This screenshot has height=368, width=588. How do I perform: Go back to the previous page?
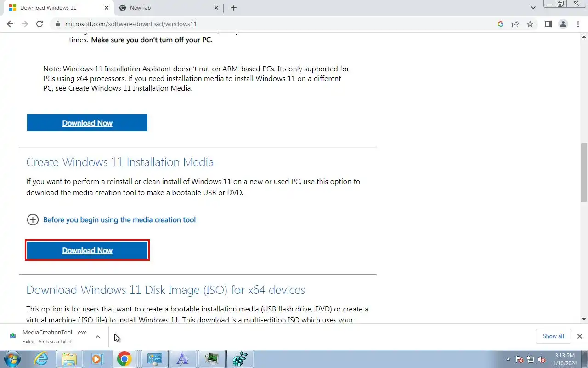pyautogui.click(x=10, y=24)
